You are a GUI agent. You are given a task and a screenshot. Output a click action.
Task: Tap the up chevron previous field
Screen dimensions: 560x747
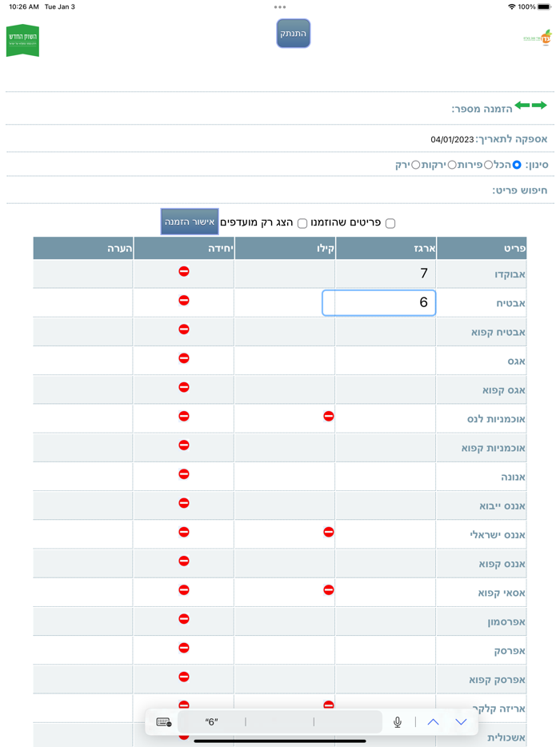pos(434,722)
